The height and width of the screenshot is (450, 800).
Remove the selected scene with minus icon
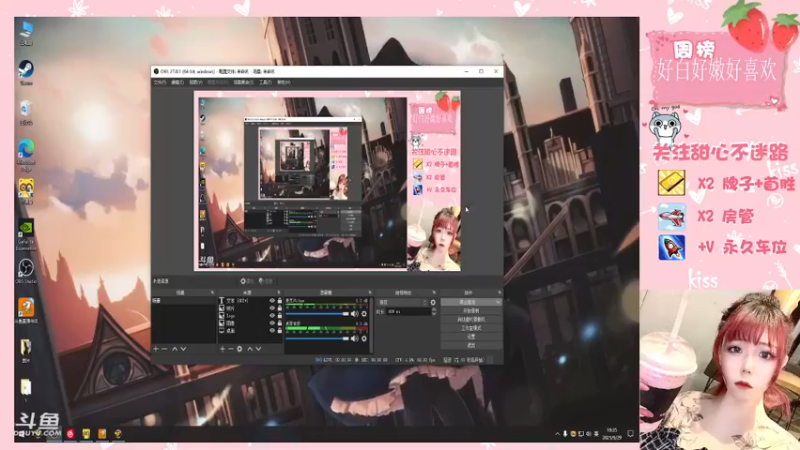[164, 349]
